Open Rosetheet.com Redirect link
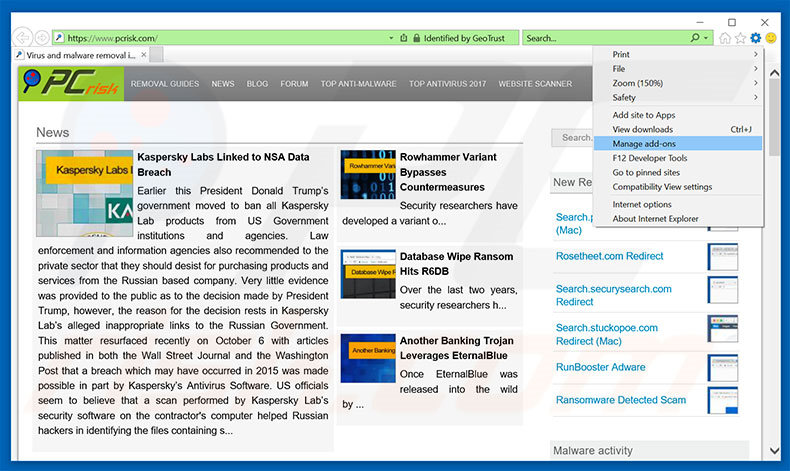Image resolution: width=790 pixels, height=471 pixels. coord(609,256)
